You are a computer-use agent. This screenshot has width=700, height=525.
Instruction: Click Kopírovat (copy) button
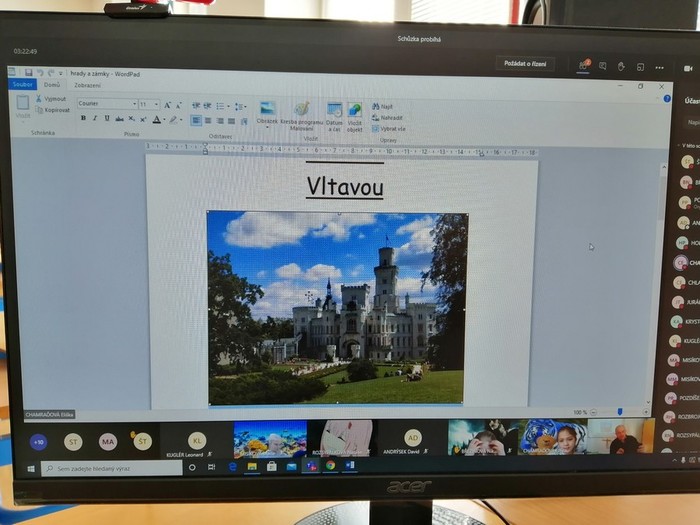coord(53,110)
